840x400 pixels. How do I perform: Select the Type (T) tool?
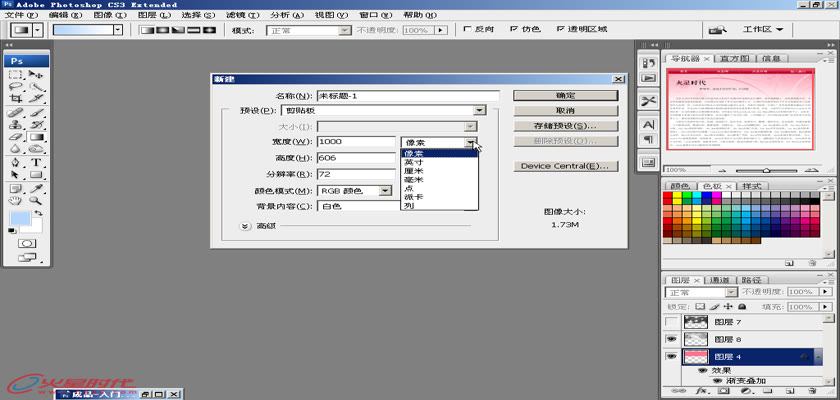point(37,162)
